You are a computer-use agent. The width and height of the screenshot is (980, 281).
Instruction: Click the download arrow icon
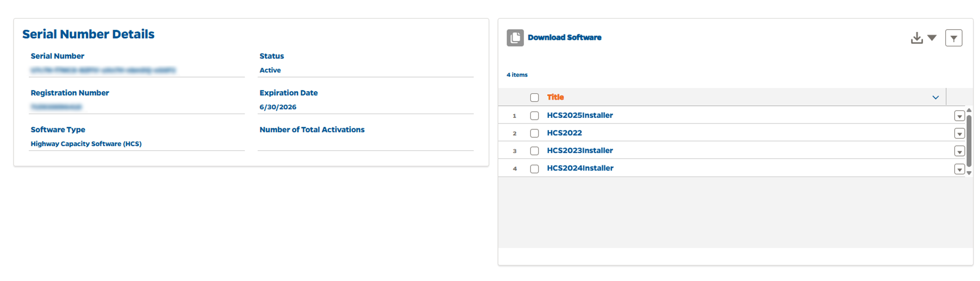tap(917, 38)
